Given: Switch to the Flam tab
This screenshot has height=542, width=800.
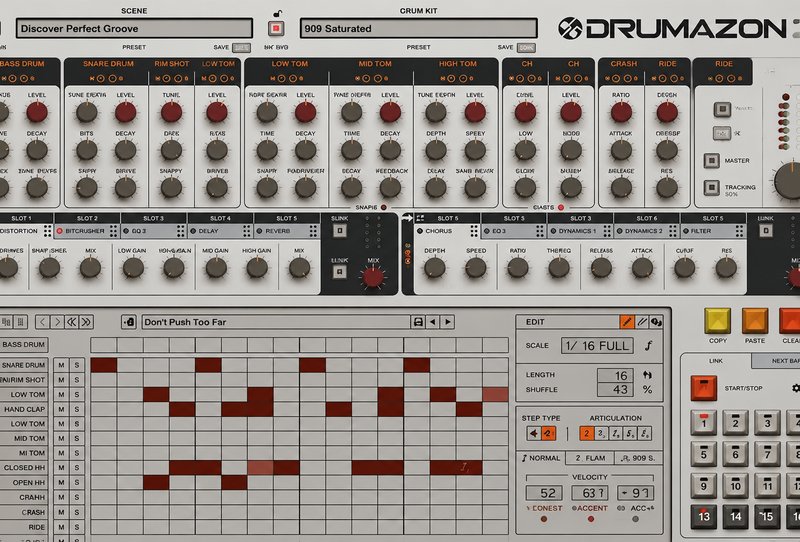Looking at the screenshot, I should [590, 458].
